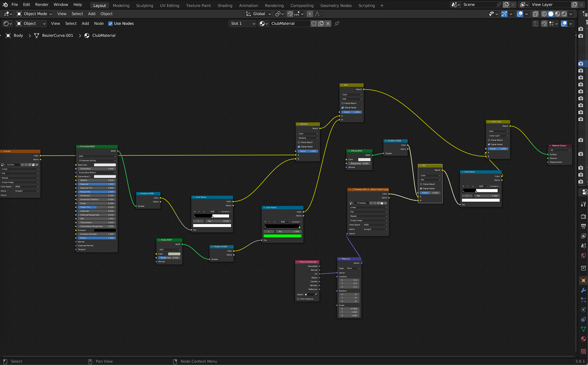Image resolution: width=588 pixels, height=365 pixels.
Task: Open Global transform orientation dropdown
Action: coord(259,14)
